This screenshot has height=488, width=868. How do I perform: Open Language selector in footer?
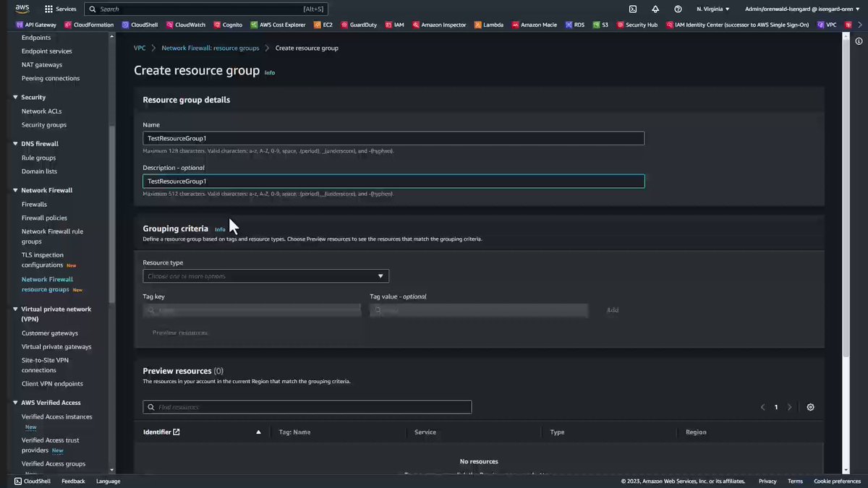[108, 481]
